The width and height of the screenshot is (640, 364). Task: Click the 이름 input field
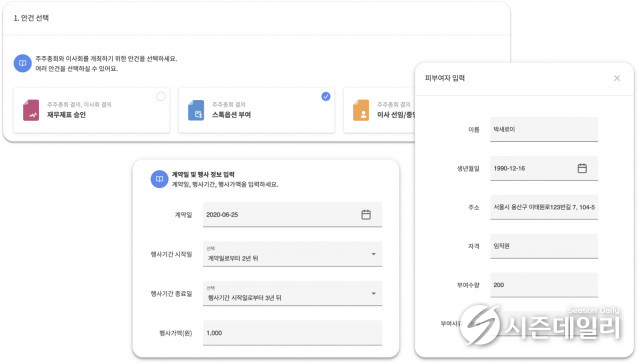pyautogui.click(x=544, y=129)
